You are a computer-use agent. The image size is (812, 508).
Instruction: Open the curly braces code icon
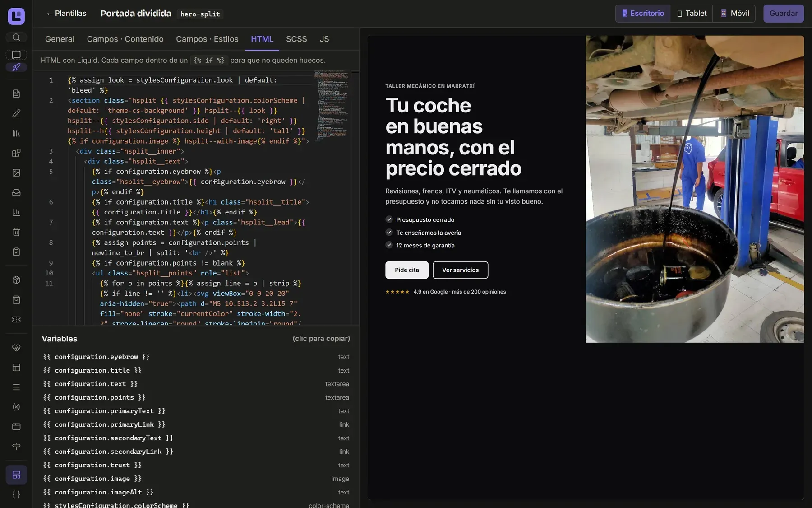[16, 494]
